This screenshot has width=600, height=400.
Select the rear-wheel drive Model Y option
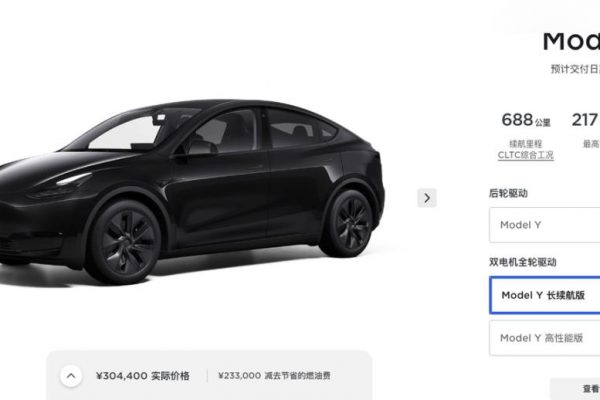pos(545,225)
